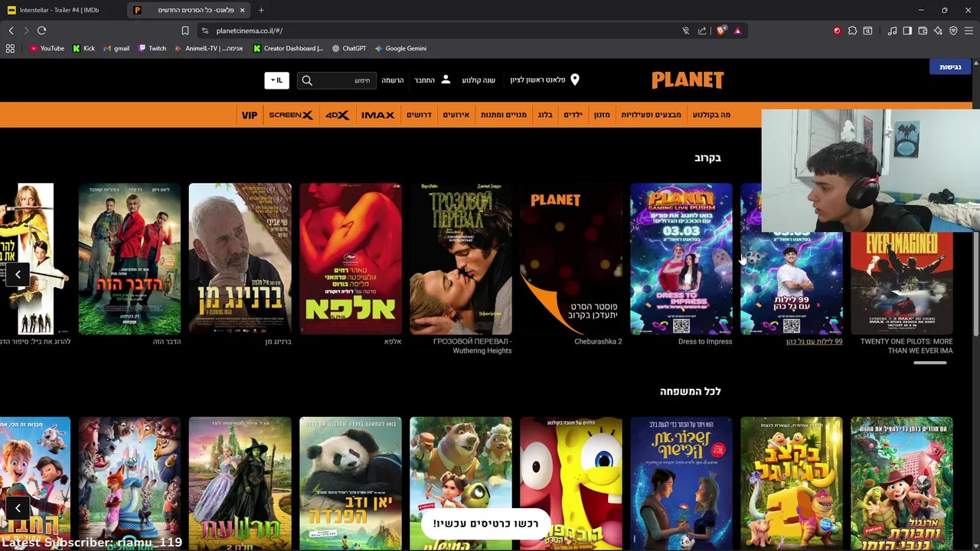The width and height of the screenshot is (980, 551).
Task: Reload the page with refresh icon
Action: click(x=41, y=31)
